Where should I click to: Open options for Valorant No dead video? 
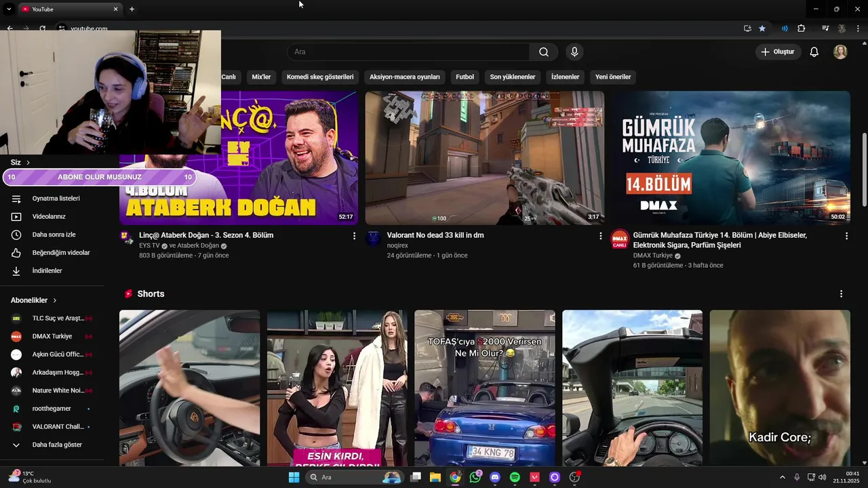tap(600, 236)
